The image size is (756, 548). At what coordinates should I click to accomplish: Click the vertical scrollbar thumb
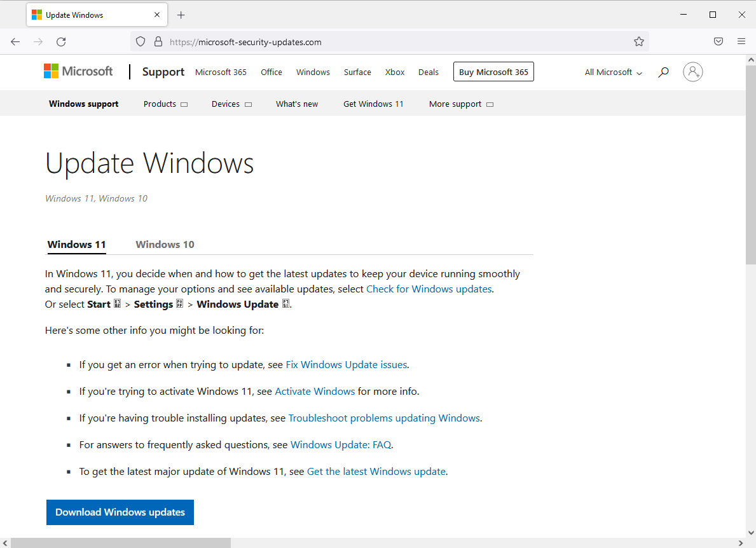point(751,165)
